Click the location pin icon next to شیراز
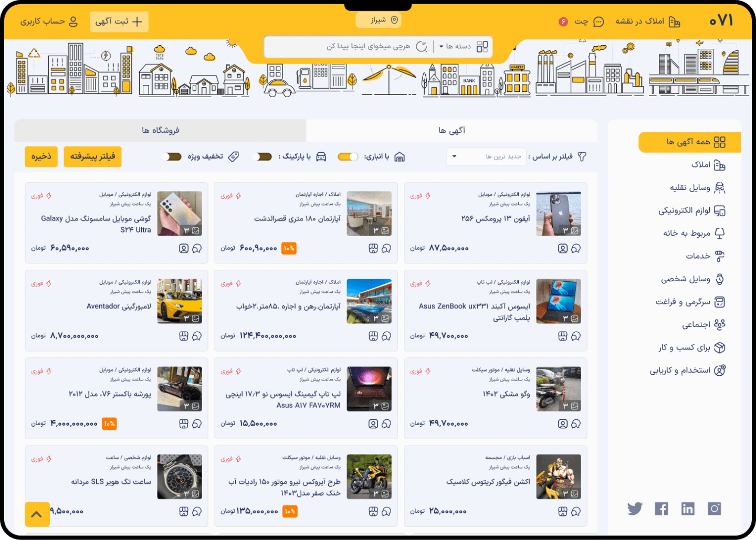 pos(394,20)
